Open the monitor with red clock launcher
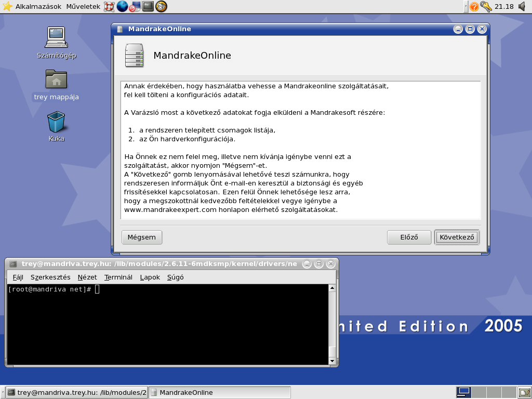 coord(135,6)
